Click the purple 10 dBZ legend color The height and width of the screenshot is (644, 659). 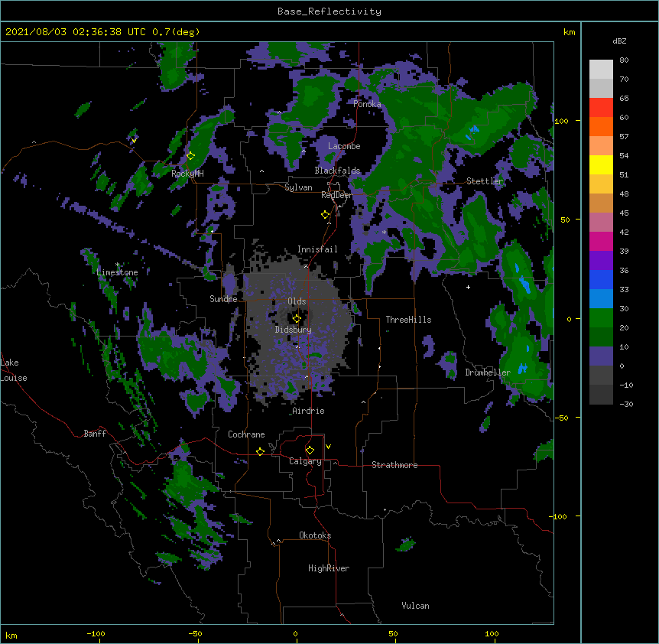[601, 356]
